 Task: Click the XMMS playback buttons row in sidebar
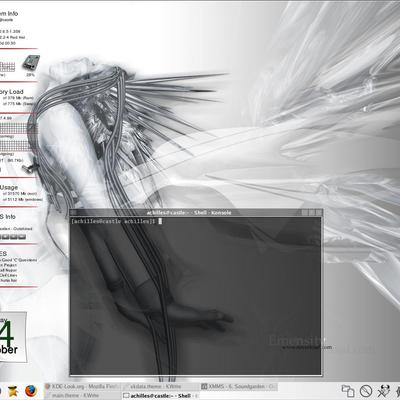(13, 237)
